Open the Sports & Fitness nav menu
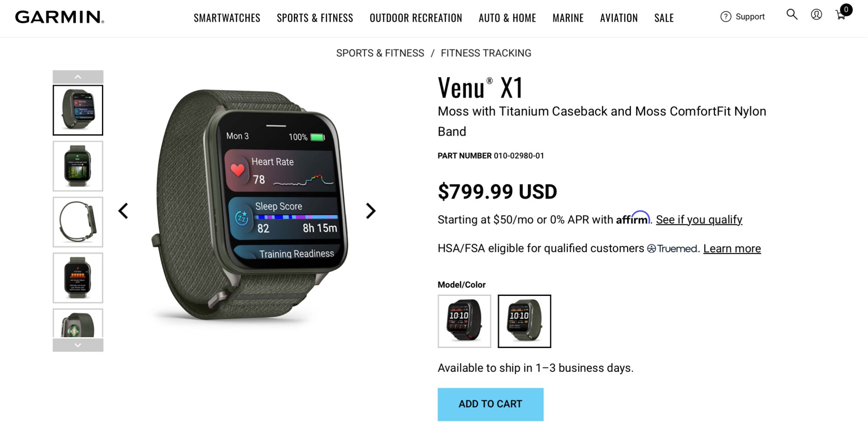868x430 pixels. click(315, 18)
